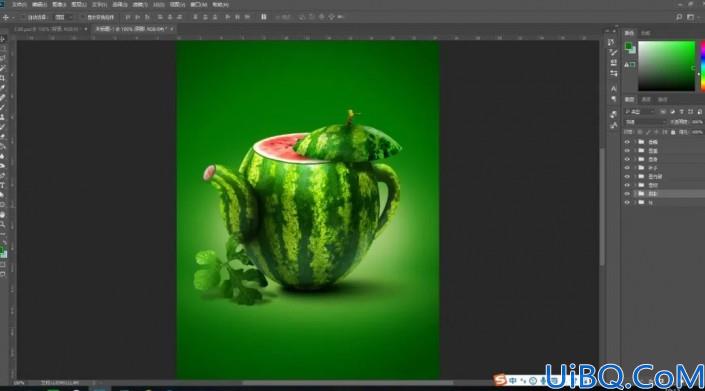This screenshot has height=391, width=705.
Task: Open the Character panel (A icon)
Action: 613,89
